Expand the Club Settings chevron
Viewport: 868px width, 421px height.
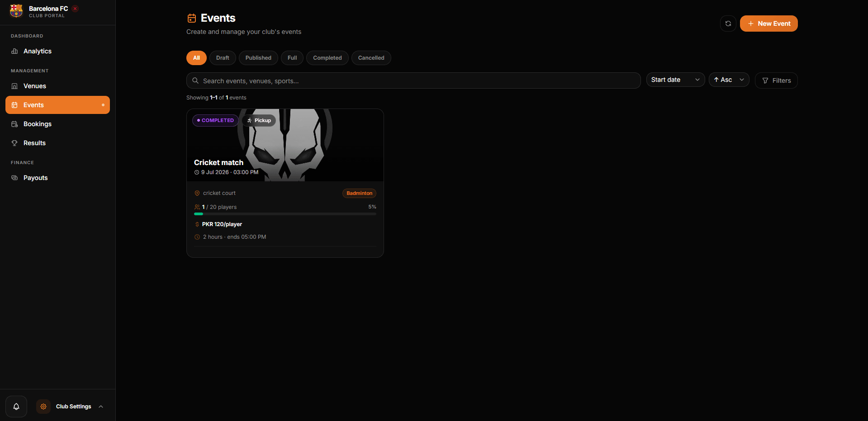[x=101, y=407]
